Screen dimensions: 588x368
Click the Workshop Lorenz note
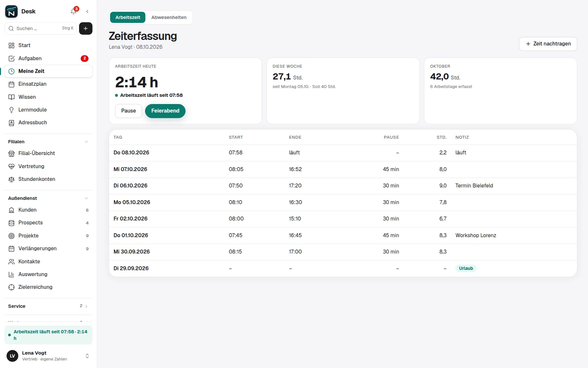(x=476, y=236)
